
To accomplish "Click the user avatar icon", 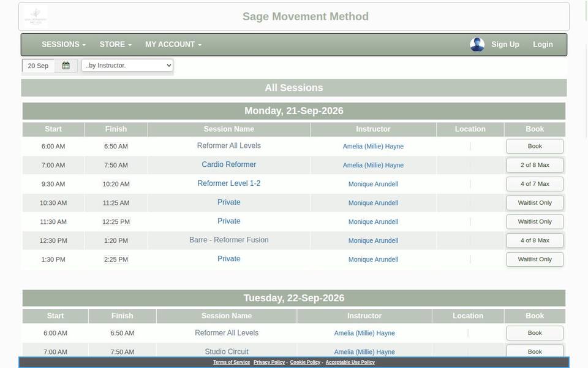I will tap(477, 44).
